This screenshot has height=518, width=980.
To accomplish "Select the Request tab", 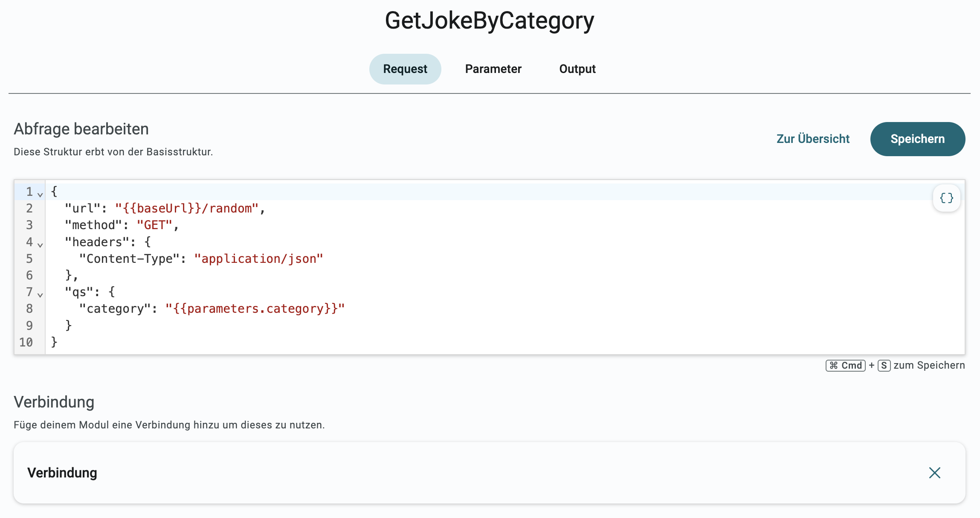I will click(405, 69).
